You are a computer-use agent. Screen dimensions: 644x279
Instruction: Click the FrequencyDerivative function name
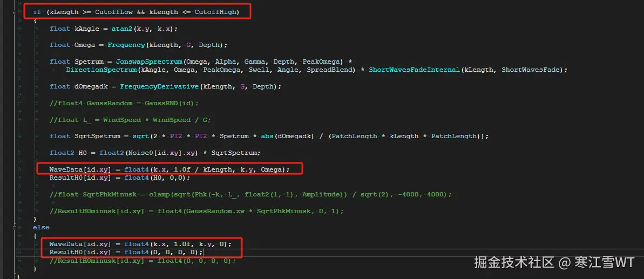pyautogui.click(x=159, y=86)
